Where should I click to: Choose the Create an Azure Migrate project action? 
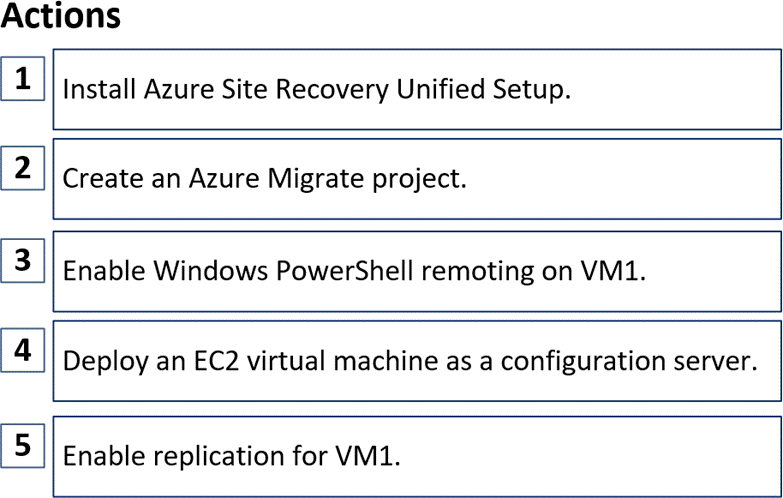point(416,179)
